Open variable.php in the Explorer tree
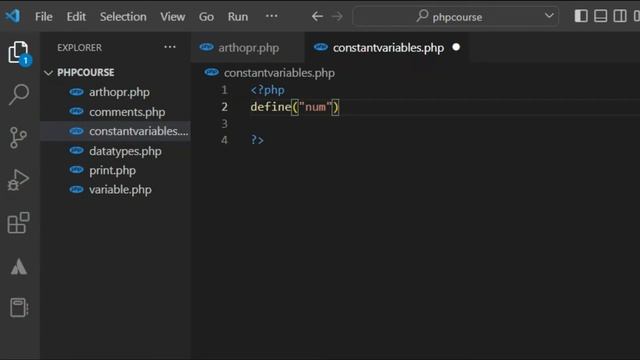Image resolution: width=640 pixels, height=360 pixels. (x=116, y=190)
